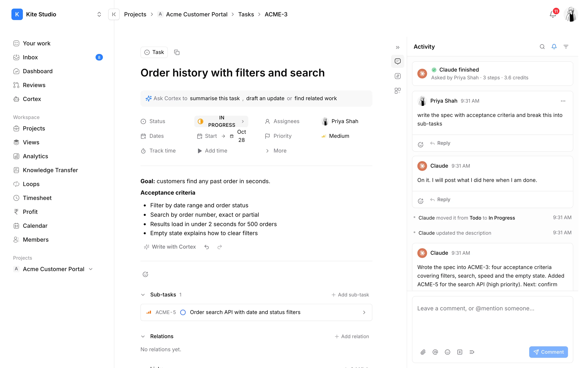The image size is (588, 368).
Task: Attach a file to the comment
Action: [x=423, y=352]
